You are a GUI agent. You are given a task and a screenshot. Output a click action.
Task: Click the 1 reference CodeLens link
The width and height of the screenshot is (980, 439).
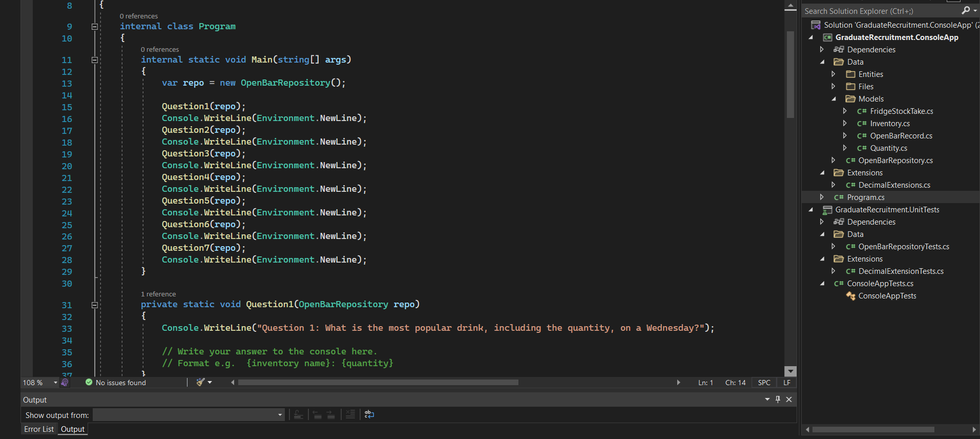tap(158, 294)
